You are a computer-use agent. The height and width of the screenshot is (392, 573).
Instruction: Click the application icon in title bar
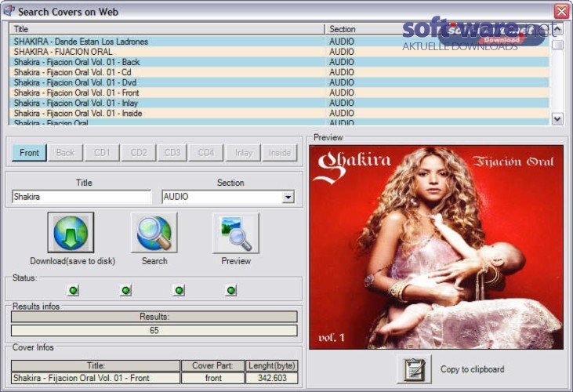tap(9, 11)
